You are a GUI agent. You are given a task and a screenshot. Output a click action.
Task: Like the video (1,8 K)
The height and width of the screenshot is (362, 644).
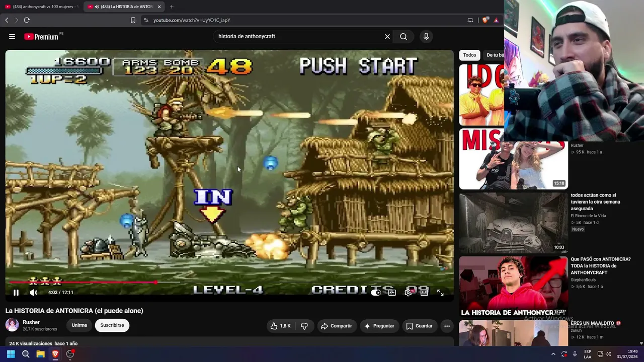[281, 326]
